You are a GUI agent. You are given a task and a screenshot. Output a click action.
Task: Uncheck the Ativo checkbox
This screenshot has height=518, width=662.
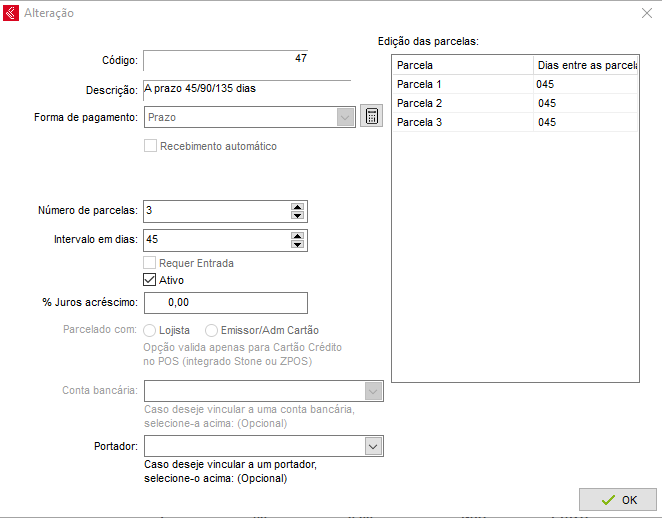click(151, 280)
